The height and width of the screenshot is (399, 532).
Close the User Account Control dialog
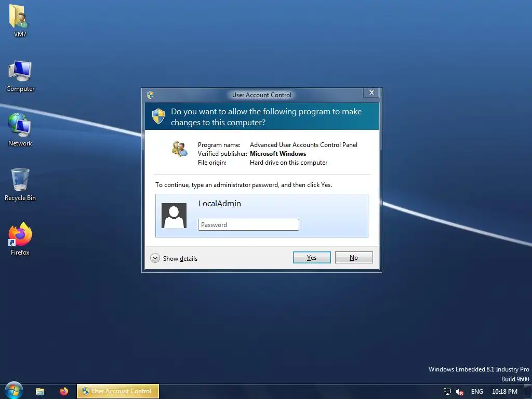pyautogui.click(x=371, y=92)
